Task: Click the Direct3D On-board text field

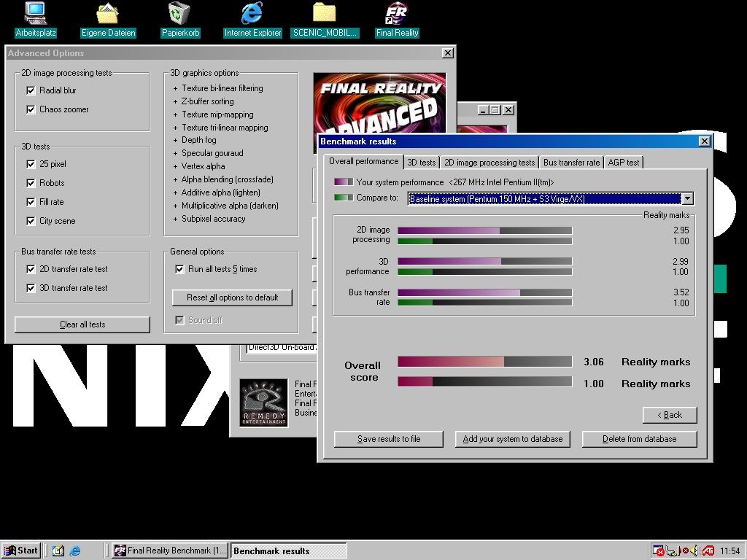Action: (x=281, y=348)
